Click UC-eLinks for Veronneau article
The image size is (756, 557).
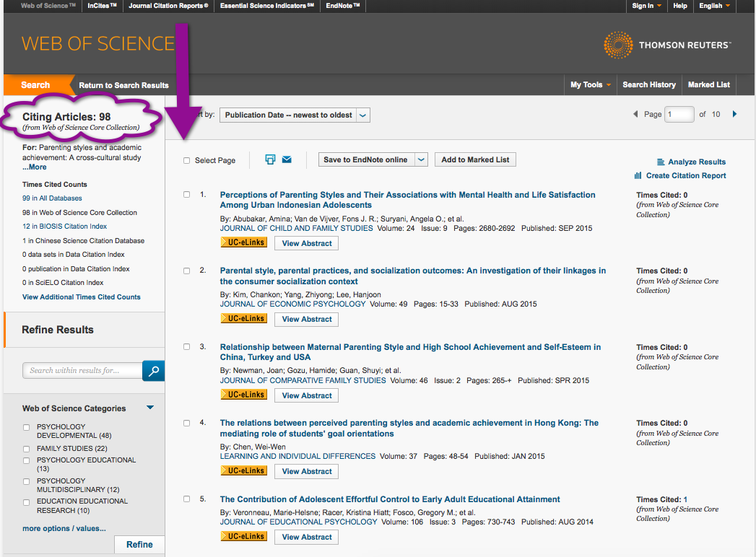(x=244, y=536)
